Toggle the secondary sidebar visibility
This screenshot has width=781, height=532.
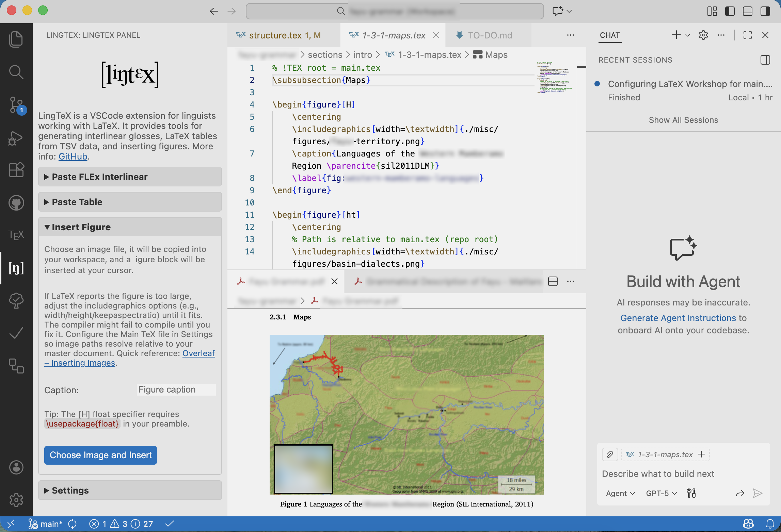(x=765, y=11)
